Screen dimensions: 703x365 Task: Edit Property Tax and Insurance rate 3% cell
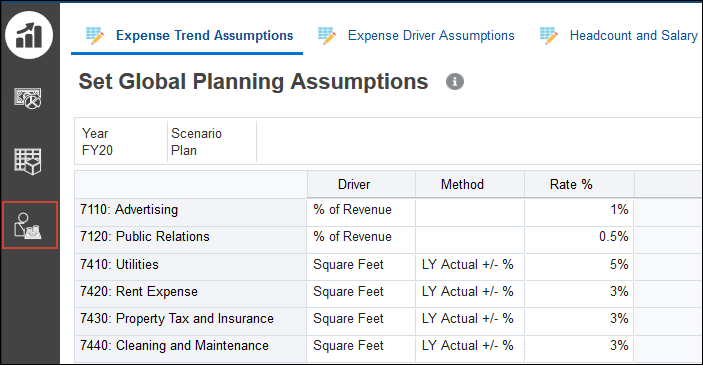pyautogui.click(x=579, y=321)
